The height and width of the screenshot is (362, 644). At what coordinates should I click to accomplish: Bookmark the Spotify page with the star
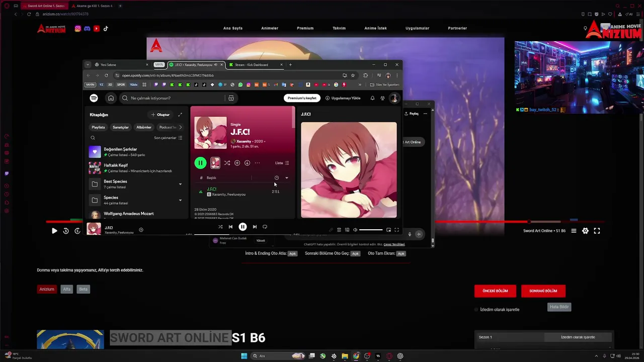[x=353, y=75]
